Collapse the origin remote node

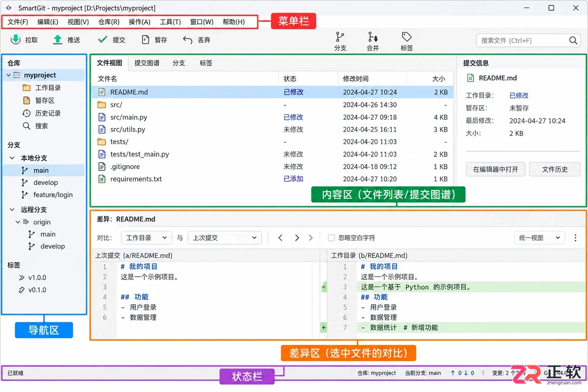pos(18,222)
